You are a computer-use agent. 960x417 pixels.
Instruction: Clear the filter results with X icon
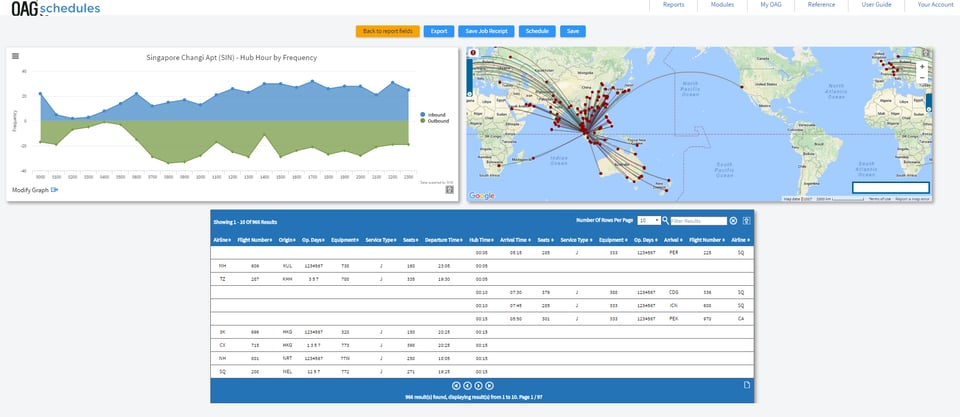point(733,220)
